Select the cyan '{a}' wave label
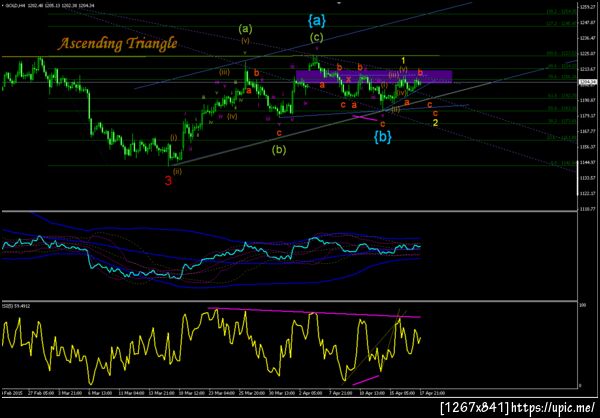Image resolution: width=600 pixels, height=418 pixels. pos(317,21)
